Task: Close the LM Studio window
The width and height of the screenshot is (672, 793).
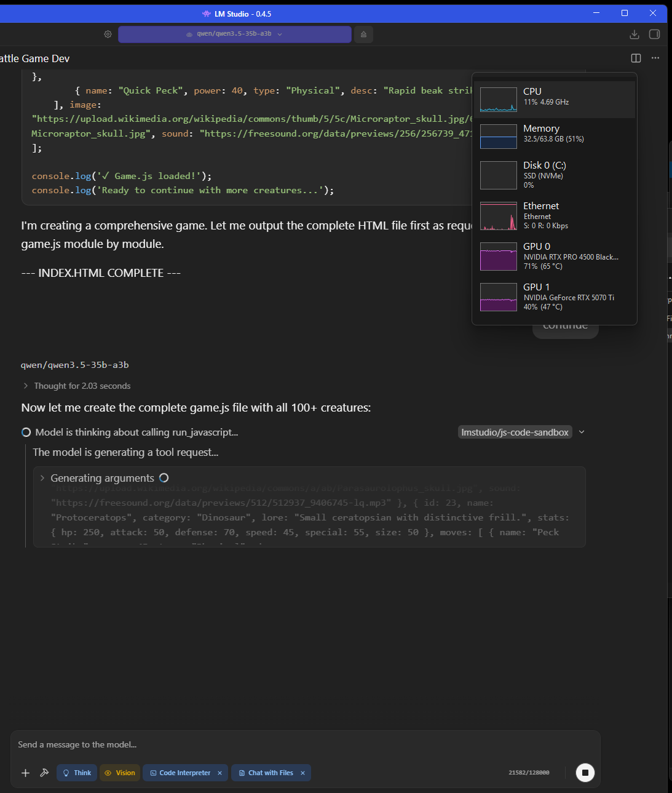Action: 652,13
